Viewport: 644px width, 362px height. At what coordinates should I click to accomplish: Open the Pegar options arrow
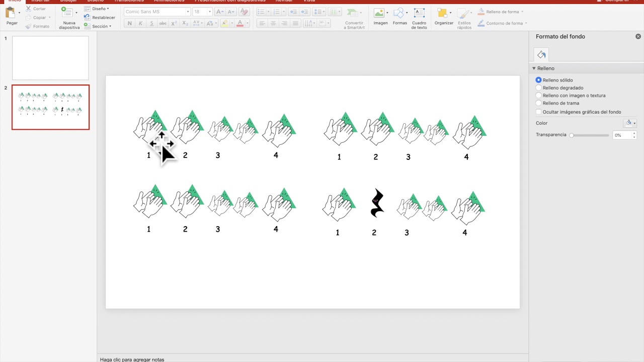pyautogui.click(x=19, y=13)
